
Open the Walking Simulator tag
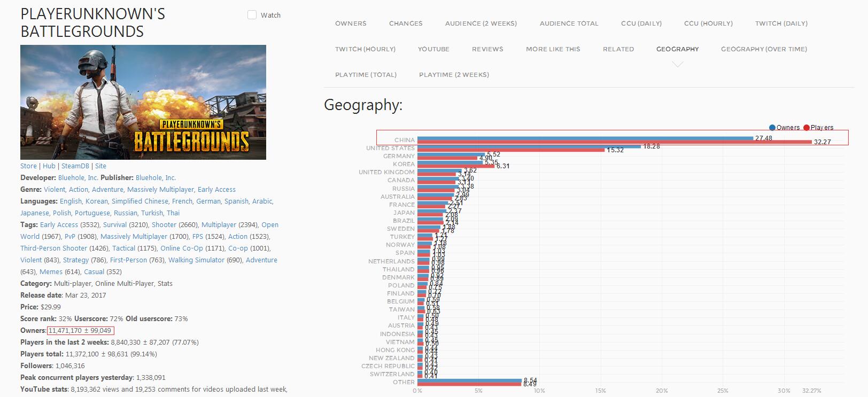pyautogui.click(x=196, y=260)
